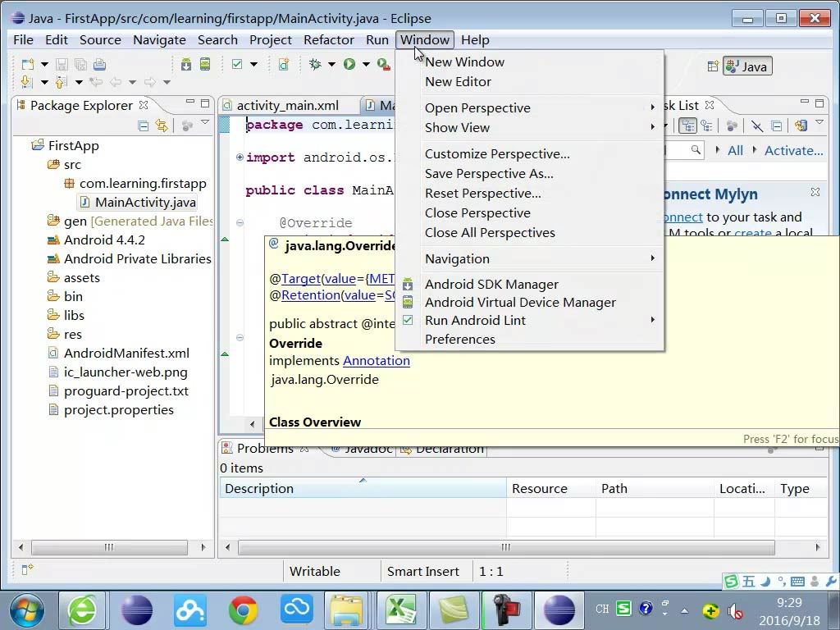Follow the Retention link in the hover popup
The height and width of the screenshot is (630, 840).
pos(311,295)
